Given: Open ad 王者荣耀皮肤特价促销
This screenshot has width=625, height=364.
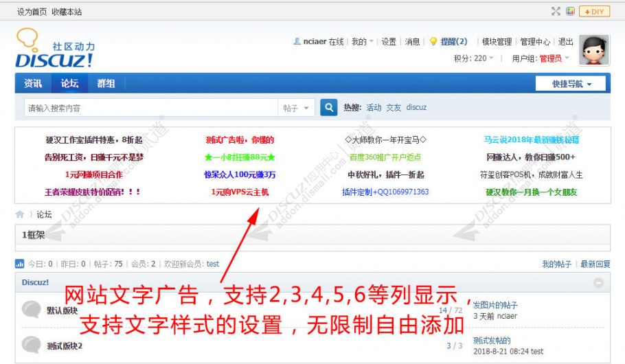Looking at the screenshot, I should 93,192.
